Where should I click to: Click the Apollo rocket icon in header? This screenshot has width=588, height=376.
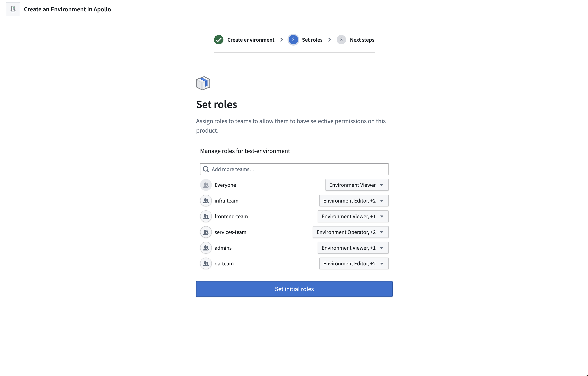pos(13,9)
